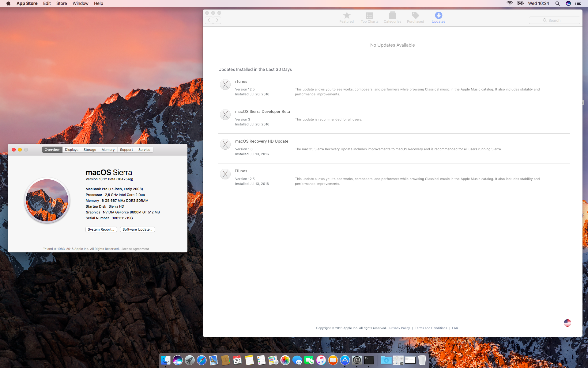This screenshot has height=368, width=588.
Task: Click macOS Sierra Developer Beta update icon
Action: click(225, 115)
